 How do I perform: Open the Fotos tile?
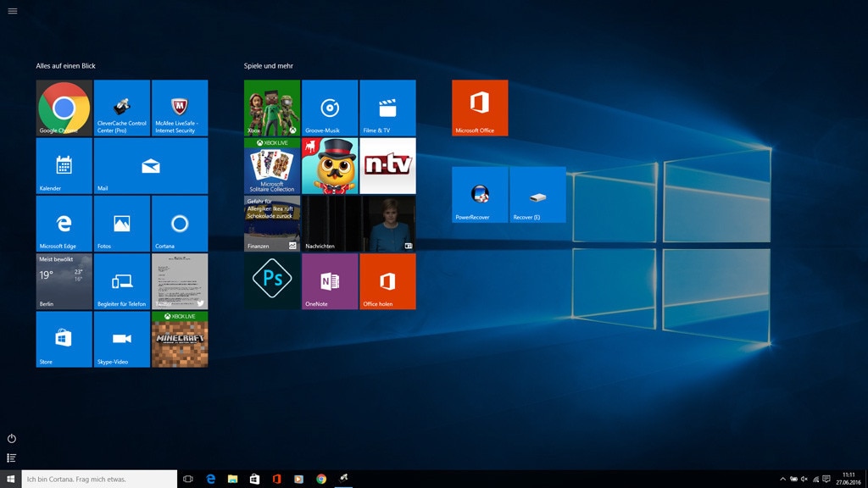pyautogui.click(x=122, y=224)
